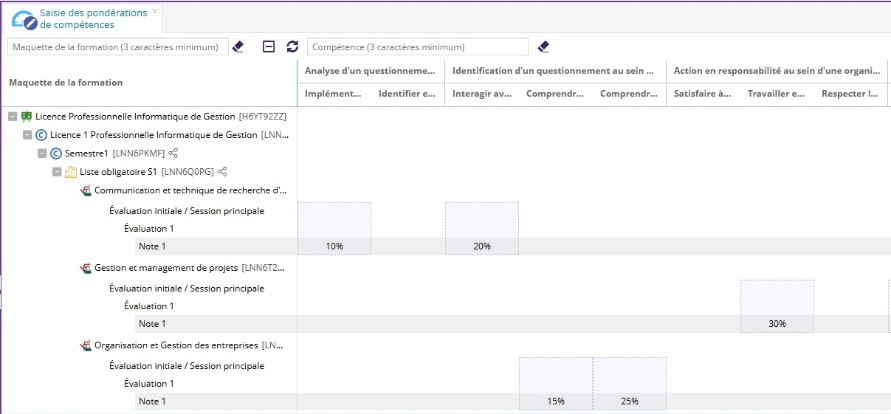Close the Saisie des pondérations de compétences tab
The image size is (891, 414).
tap(154, 11)
